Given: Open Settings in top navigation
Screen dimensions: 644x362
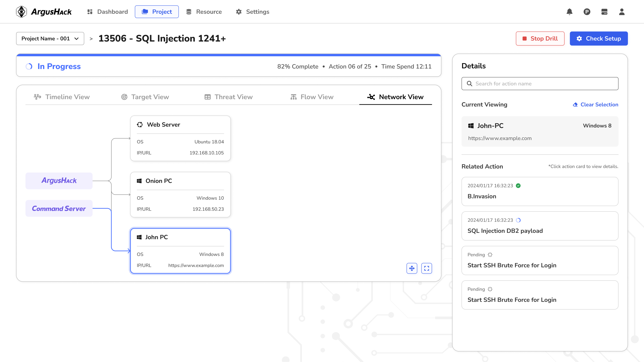Looking at the screenshot, I should 252,12.
